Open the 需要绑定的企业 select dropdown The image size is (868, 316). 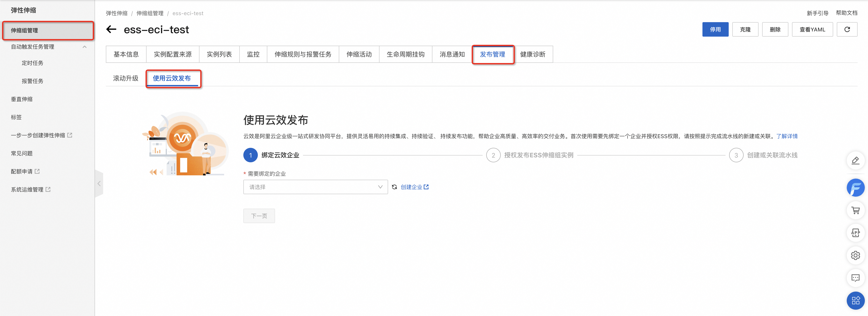(x=315, y=187)
